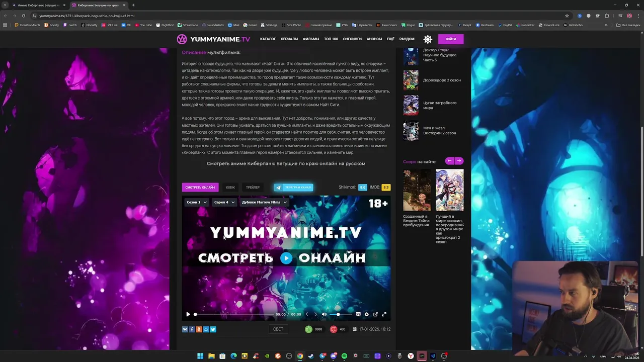Open the Доктор Стоун: Научное будущее link
The height and width of the screenshot is (362, 644).
click(x=440, y=55)
